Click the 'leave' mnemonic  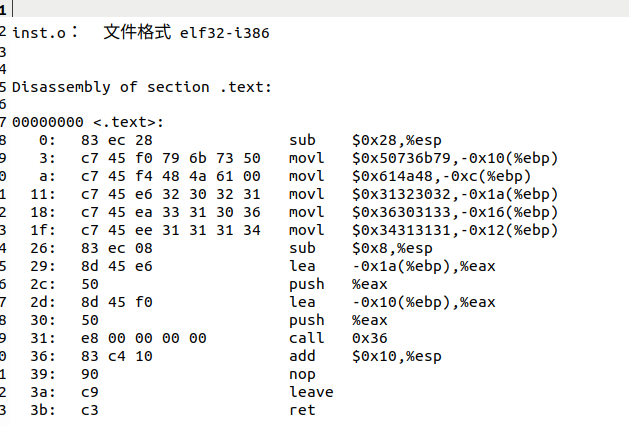click(311, 392)
